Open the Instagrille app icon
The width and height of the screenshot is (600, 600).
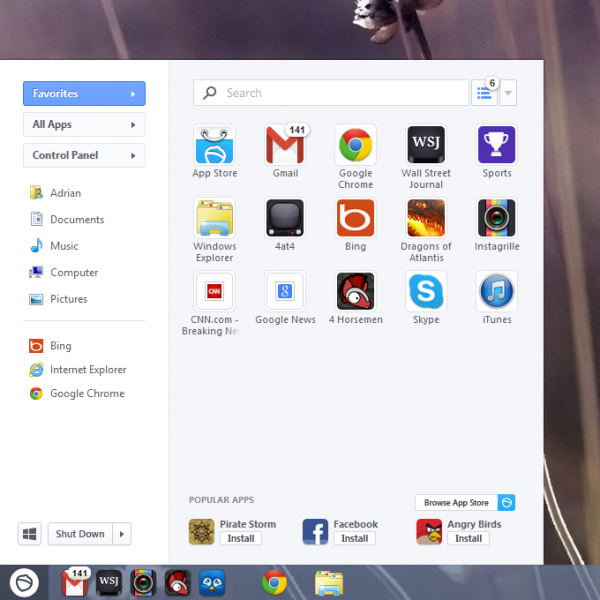(x=496, y=218)
